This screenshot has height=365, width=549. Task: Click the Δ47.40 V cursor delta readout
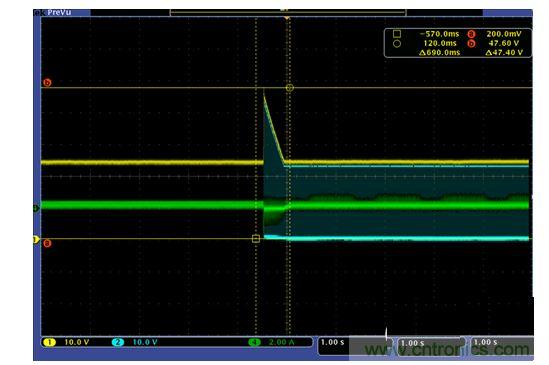(x=504, y=53)
